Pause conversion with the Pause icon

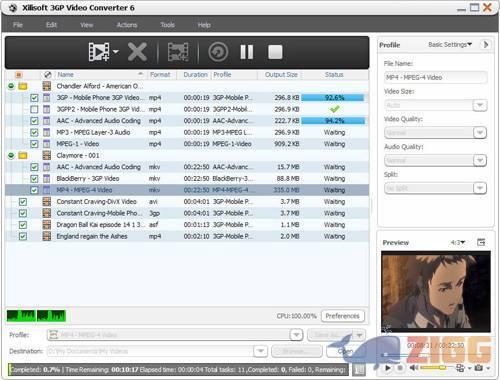pos(247,52)
